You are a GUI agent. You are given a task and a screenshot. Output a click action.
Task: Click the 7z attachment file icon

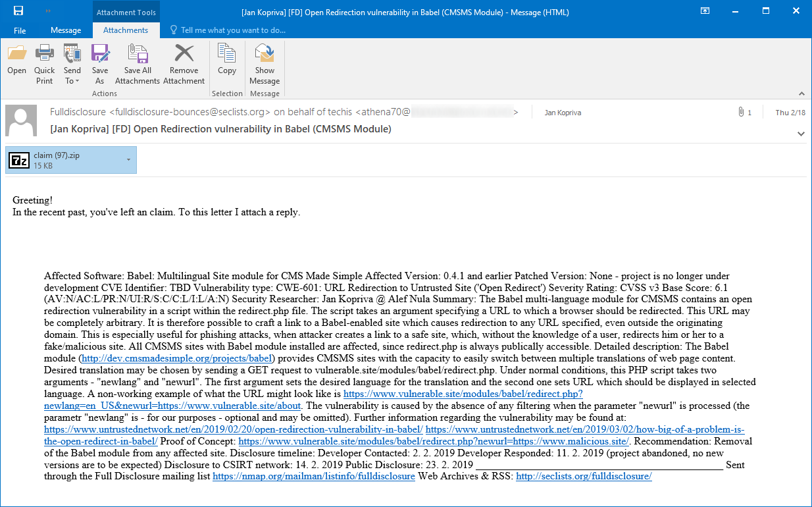[x=19, y=160]
